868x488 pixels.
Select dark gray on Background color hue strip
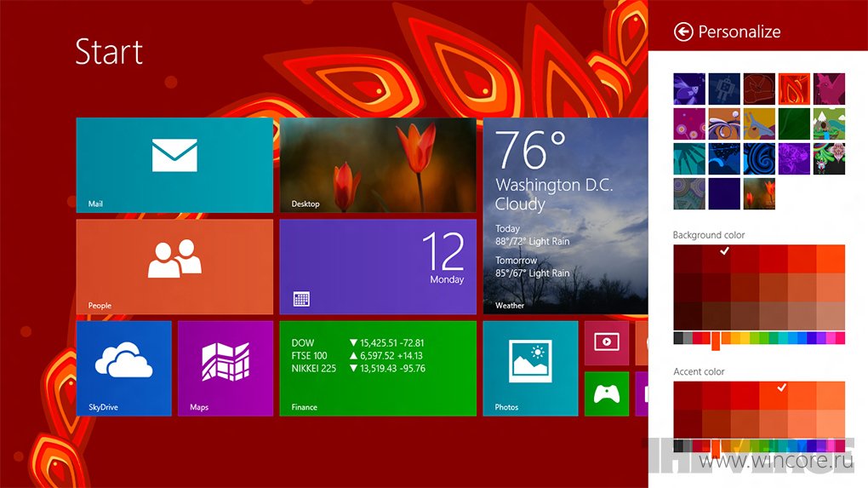(x=678, y=338)
